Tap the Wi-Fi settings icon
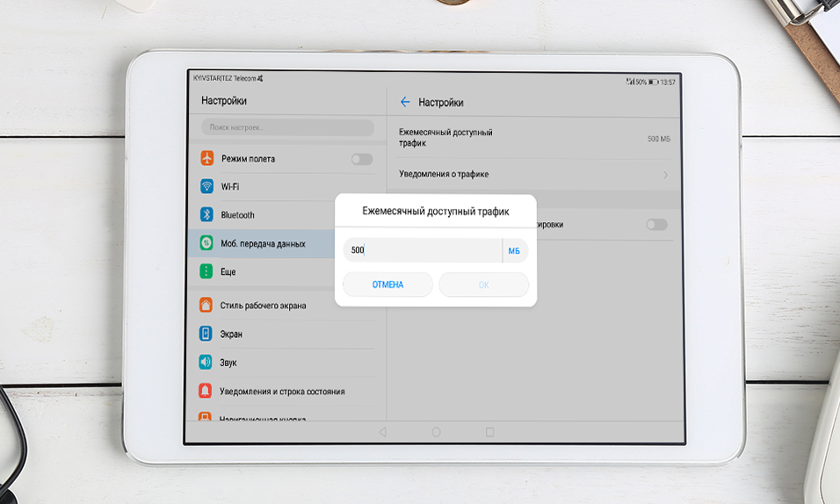Screen dimensions: 840x504 [206, 186]
